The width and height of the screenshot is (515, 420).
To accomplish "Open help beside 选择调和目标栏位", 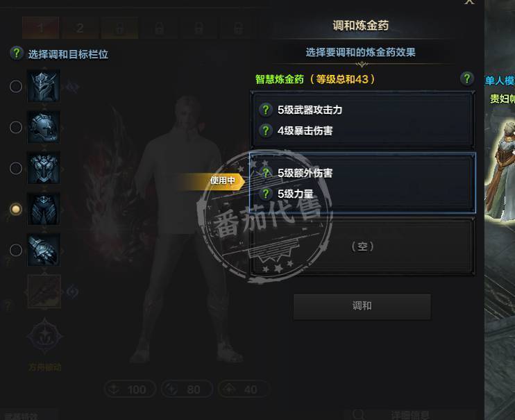I will click(17, 53).
